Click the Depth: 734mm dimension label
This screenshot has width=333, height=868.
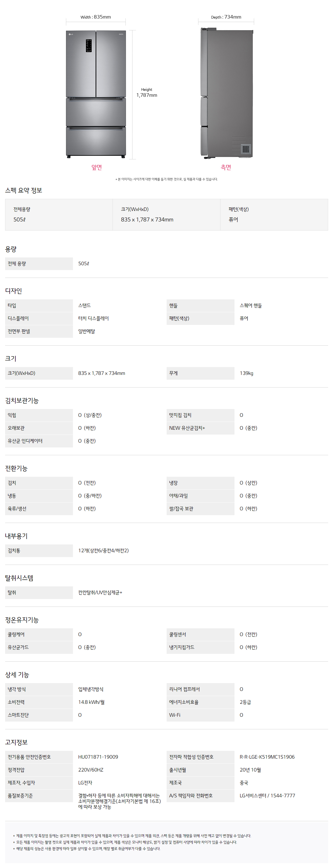click(x=226, y=17)
